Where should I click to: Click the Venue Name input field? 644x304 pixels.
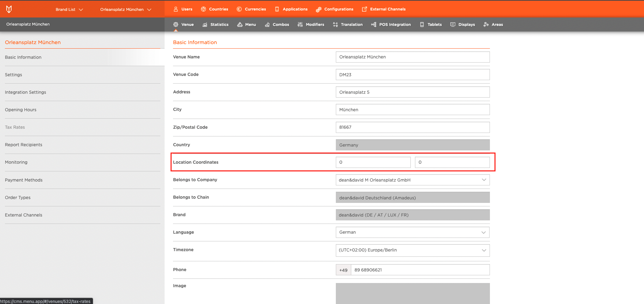click(413, 57)
